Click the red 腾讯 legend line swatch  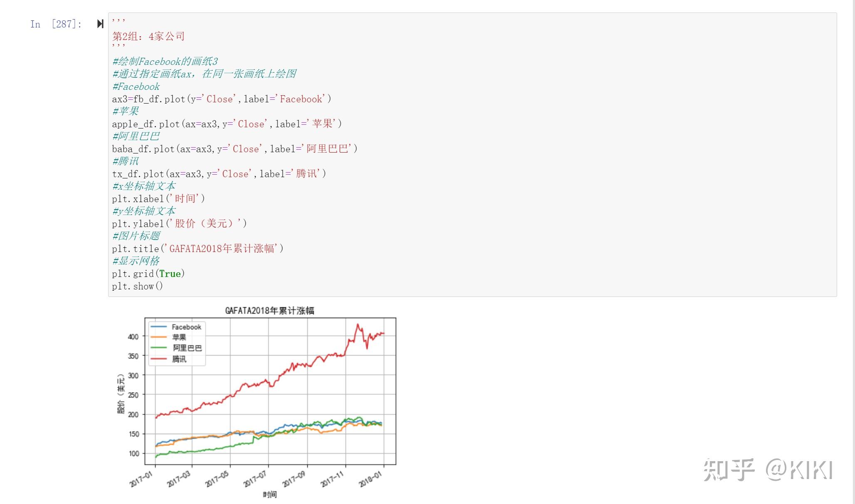pos(158,358)
